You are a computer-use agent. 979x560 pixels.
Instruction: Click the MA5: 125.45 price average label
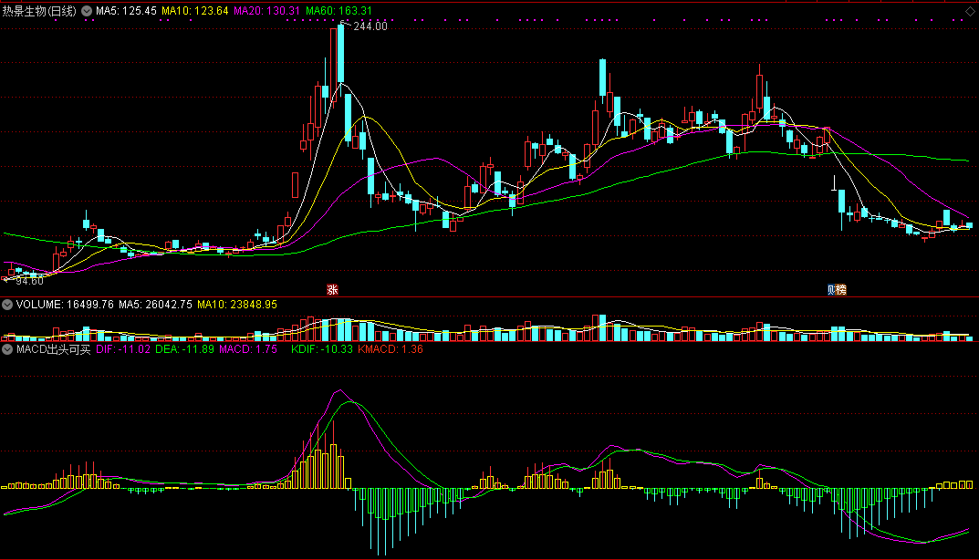coord(126,11)
